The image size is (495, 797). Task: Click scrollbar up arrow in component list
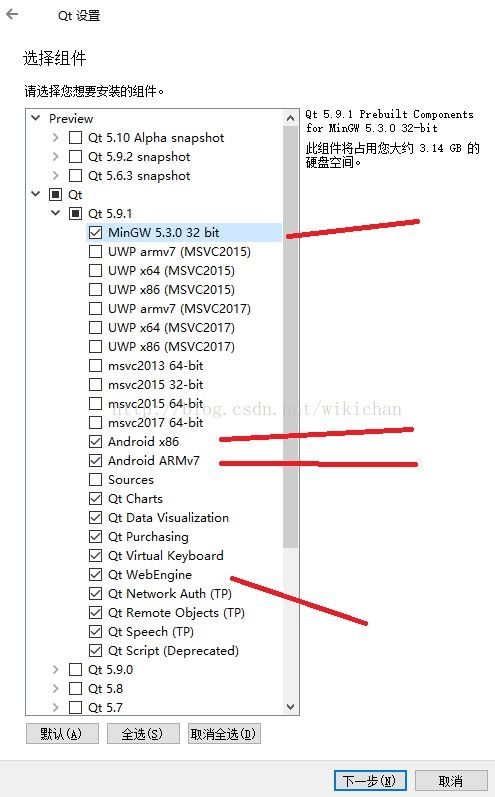pos(290,119)
